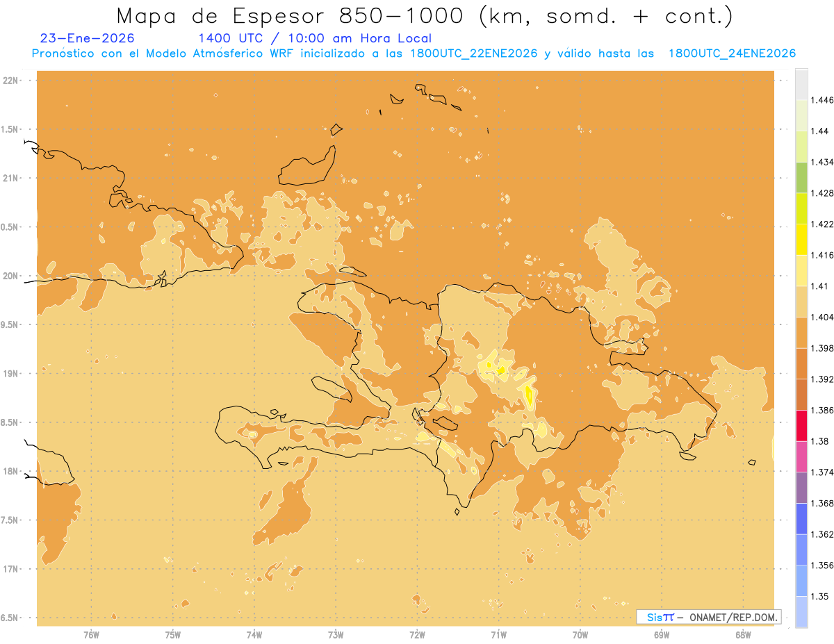Click the 69W longitude axis label

tap(662, 635)
